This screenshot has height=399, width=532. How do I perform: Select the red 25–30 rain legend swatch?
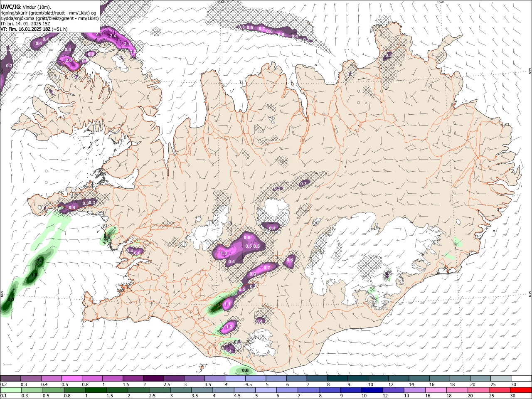(x=500, y=390)
